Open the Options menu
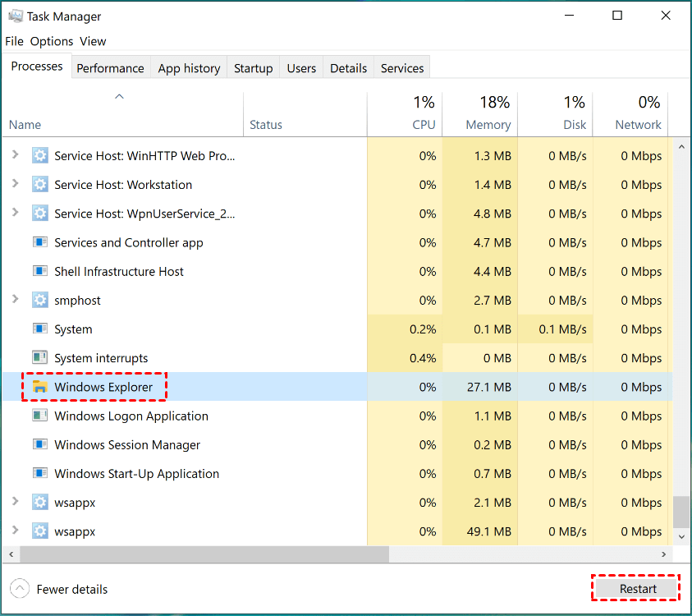 52,41
